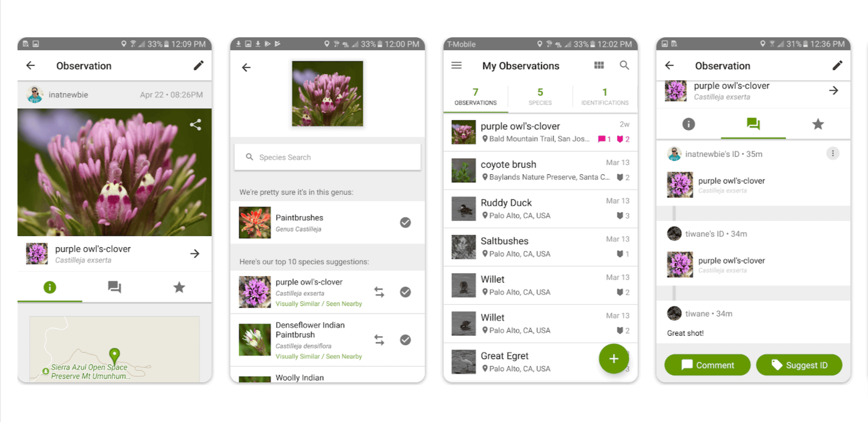
Task: Select the Denseflower Indian Paintbrush checkmark
Action: pos(406,340)
